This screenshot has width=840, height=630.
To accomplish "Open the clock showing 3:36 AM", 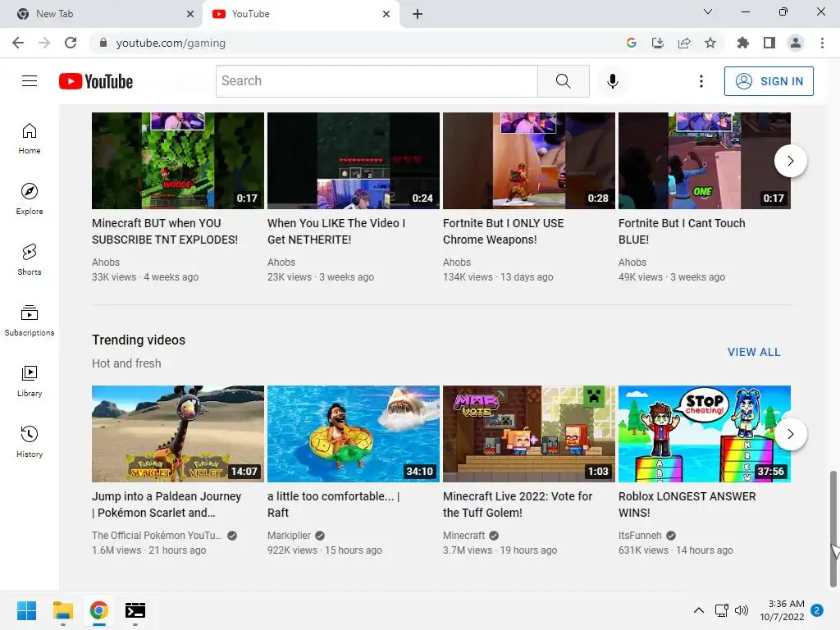I will 782,610.
